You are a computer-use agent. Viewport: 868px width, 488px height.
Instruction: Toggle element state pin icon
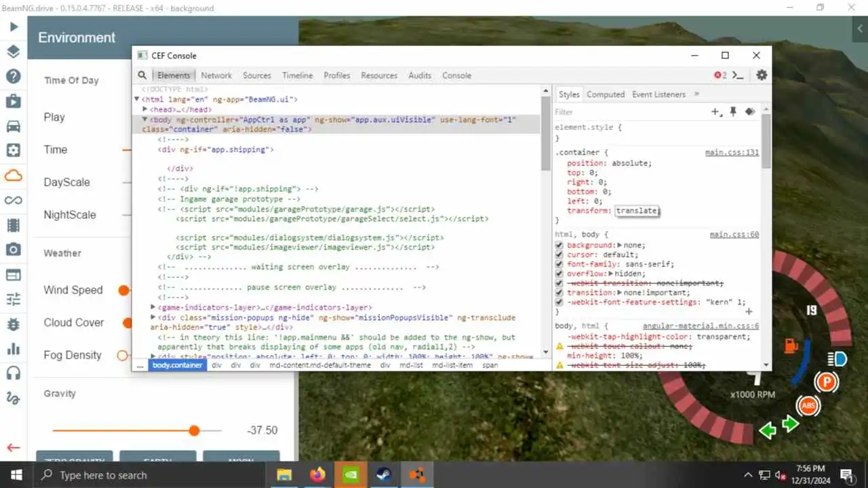[733, 112]
